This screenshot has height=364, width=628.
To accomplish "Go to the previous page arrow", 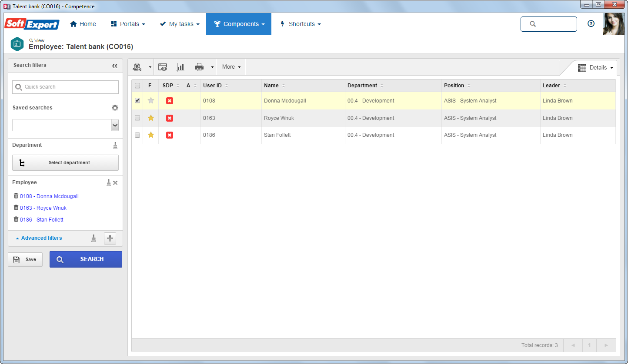I will 573,345.
